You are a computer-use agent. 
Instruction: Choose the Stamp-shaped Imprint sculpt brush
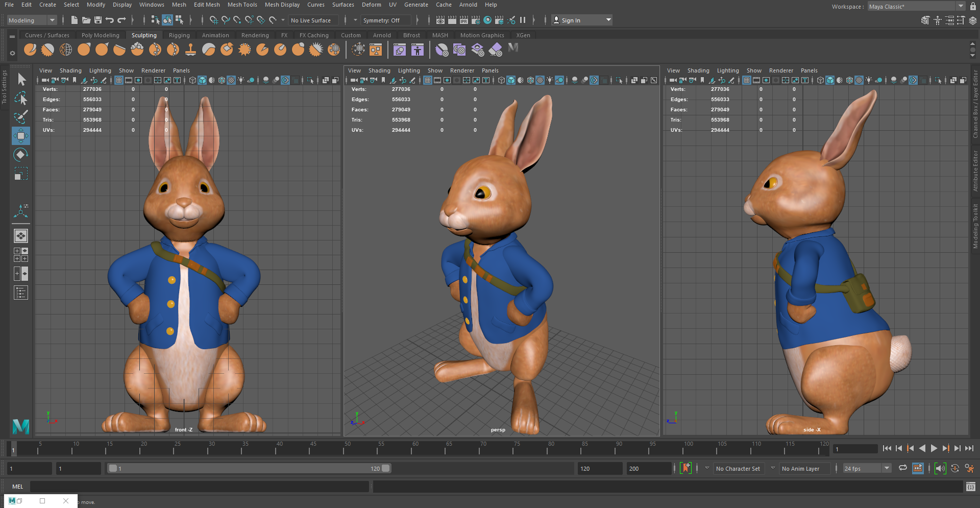pyautogui.click(x=190, y=50)
